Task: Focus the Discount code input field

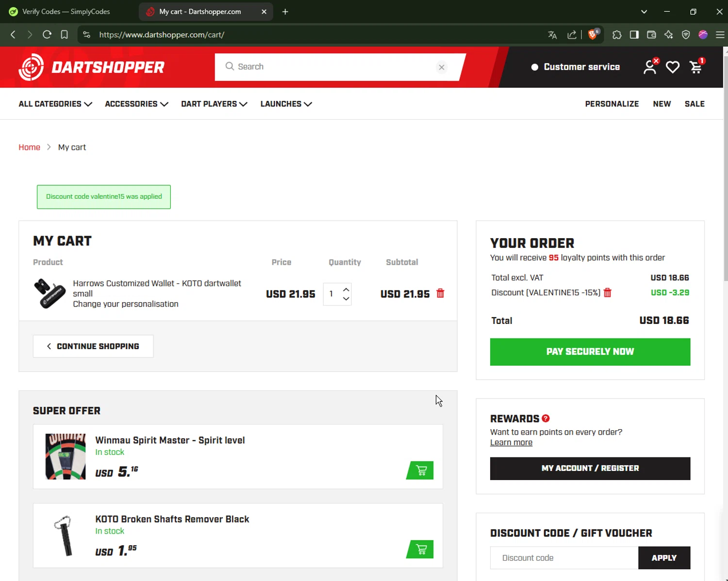Action: click(x=564, y=558)
